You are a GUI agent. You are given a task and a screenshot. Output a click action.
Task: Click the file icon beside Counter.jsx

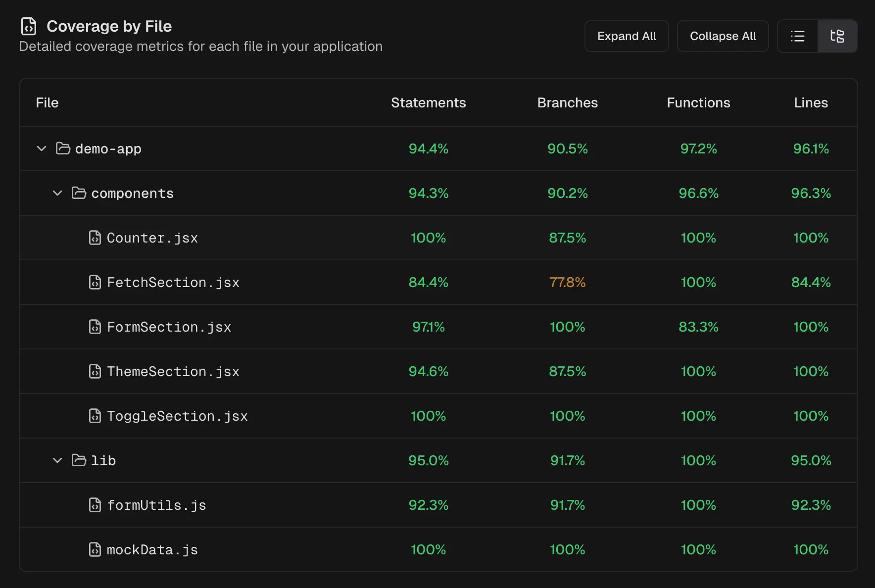95,238
